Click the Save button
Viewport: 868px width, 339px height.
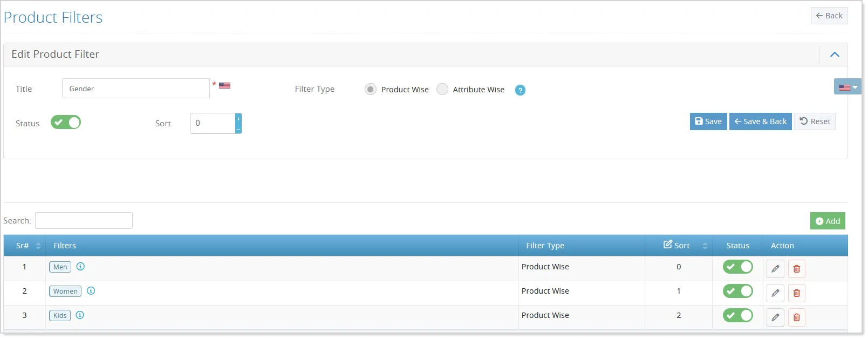[708, 121]
